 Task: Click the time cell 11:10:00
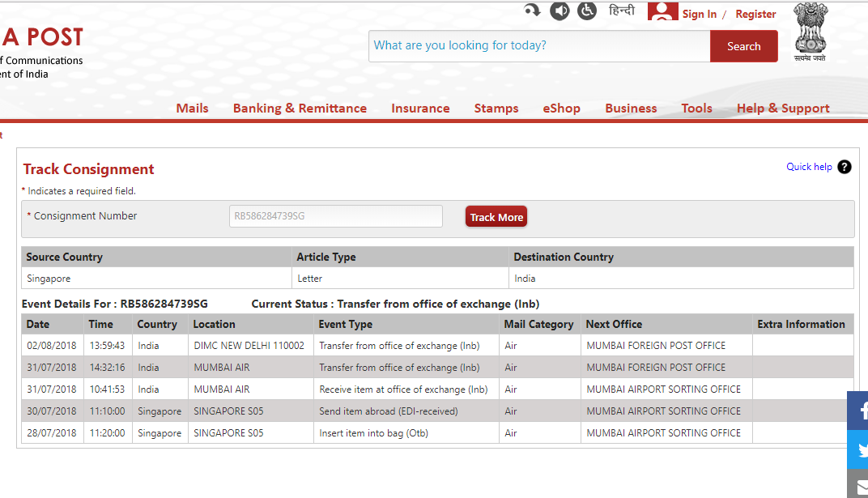click(x=107, y=411)
